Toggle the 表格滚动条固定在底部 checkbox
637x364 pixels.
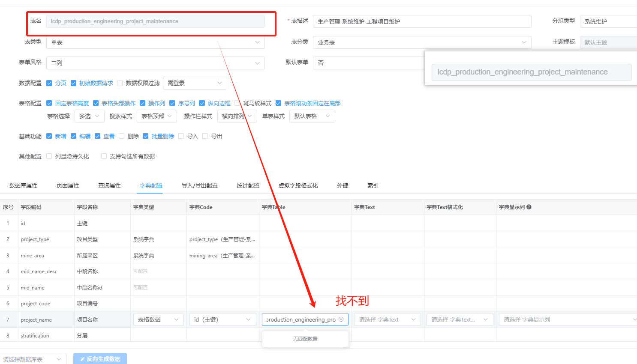pos(279,103)
